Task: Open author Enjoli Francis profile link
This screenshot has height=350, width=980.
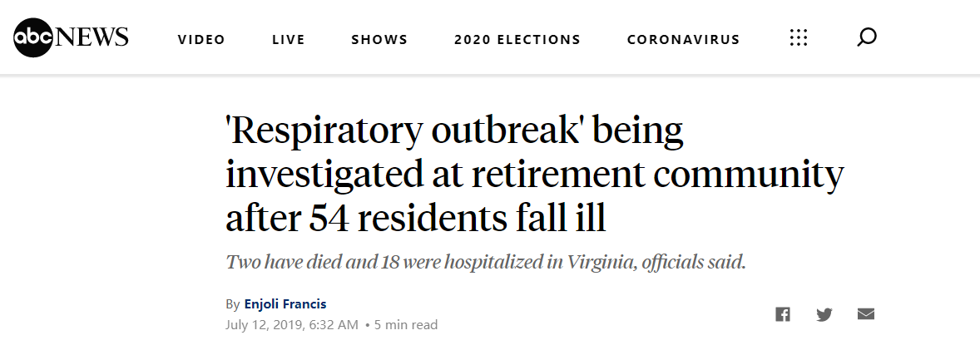Action: click(x=285, y=304)
